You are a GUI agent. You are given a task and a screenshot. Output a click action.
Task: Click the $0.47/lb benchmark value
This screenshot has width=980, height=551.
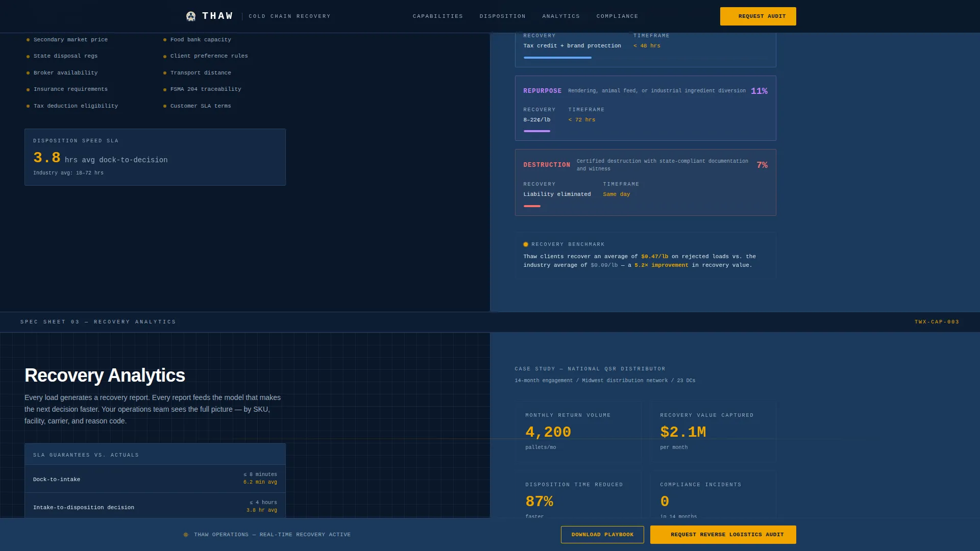coord(654,257)
